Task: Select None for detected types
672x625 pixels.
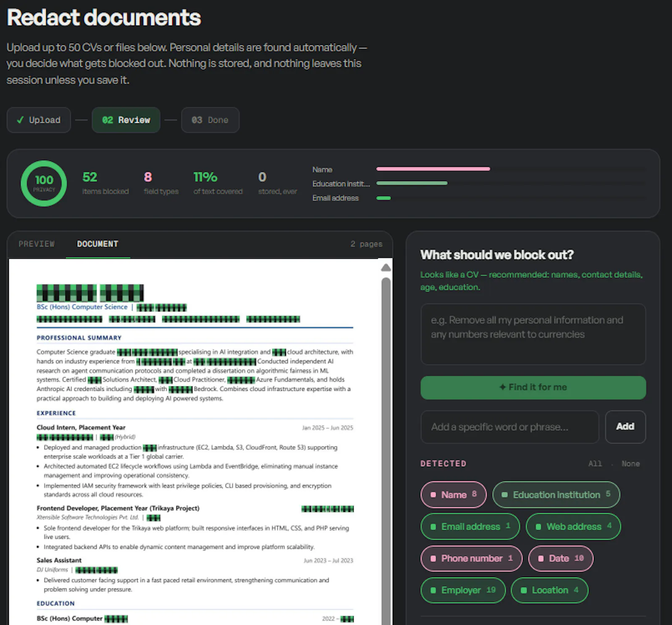Action: pos(630,464)
